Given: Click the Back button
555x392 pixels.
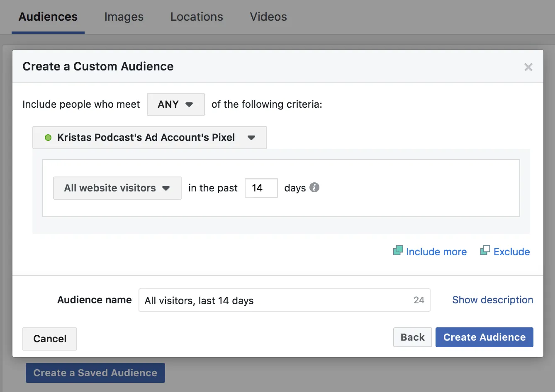Looking at the screenshot, I should coord(413,337).
